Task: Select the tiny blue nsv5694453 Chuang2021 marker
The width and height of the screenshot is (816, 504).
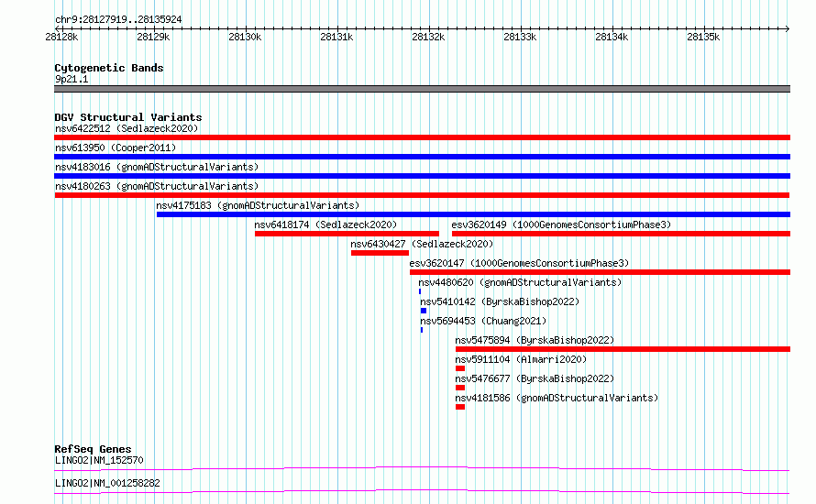Action: click(x=422, y=330)
